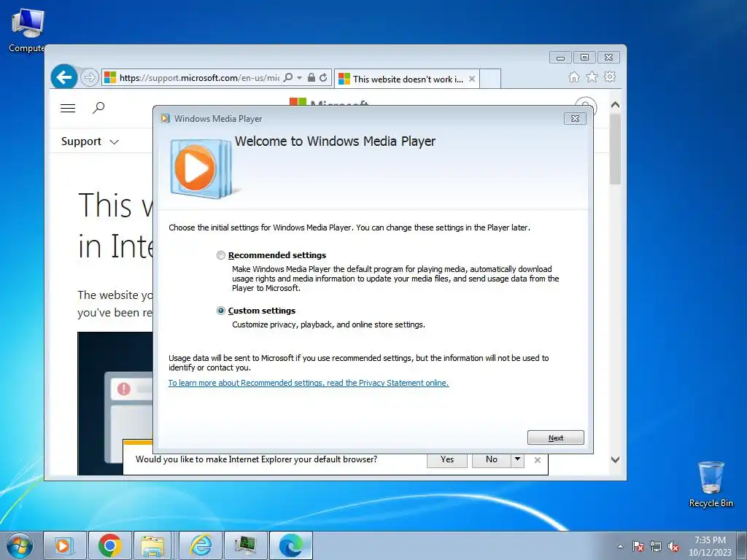Click the scroll up arrow in Internet Explorer

point(615,105)
